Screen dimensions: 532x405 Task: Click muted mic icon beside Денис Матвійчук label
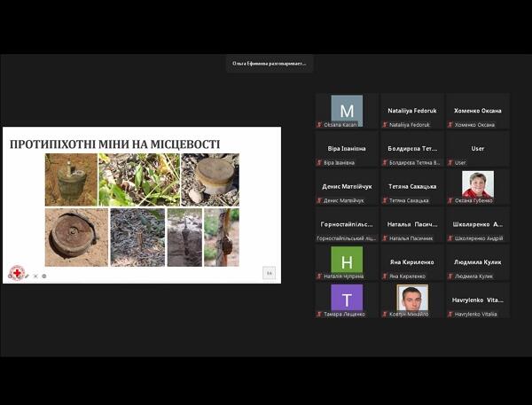(x=319, y=200)
